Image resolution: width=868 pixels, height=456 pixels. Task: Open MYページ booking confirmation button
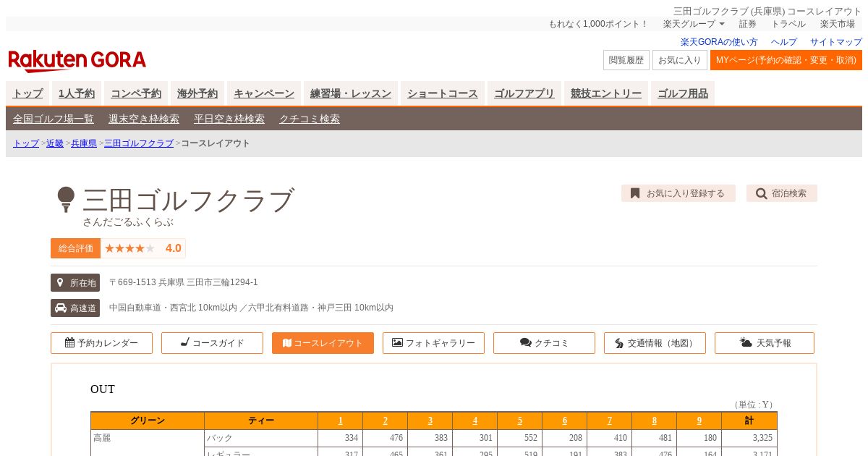click(x=786, y=60)
